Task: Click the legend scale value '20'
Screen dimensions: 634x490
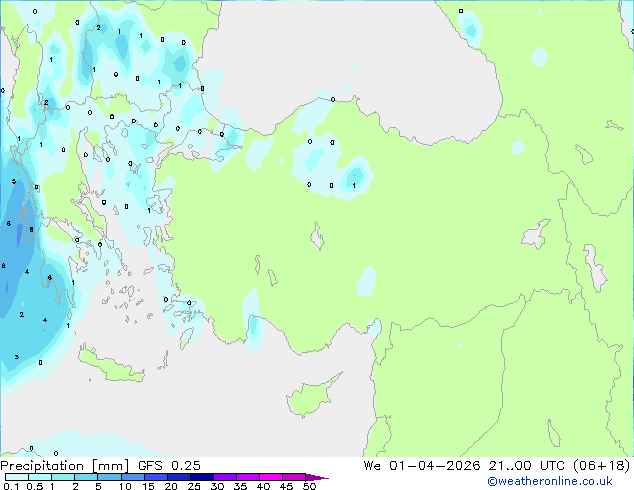Action: coord(171,486)
